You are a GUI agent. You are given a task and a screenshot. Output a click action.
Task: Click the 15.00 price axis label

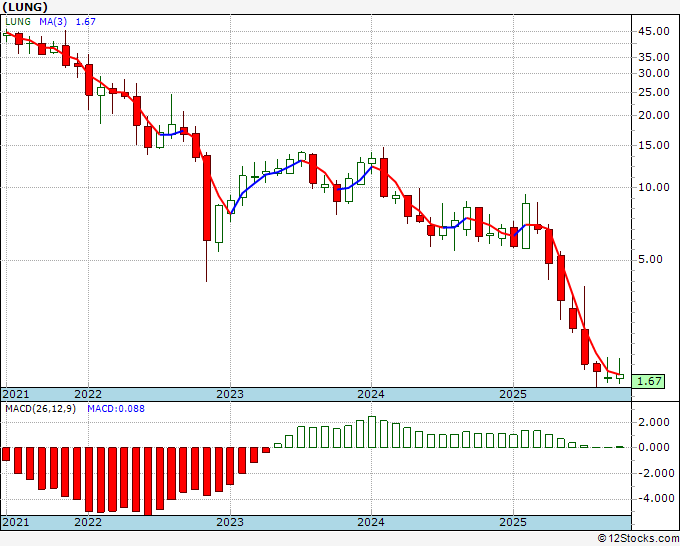coord(654,145)
